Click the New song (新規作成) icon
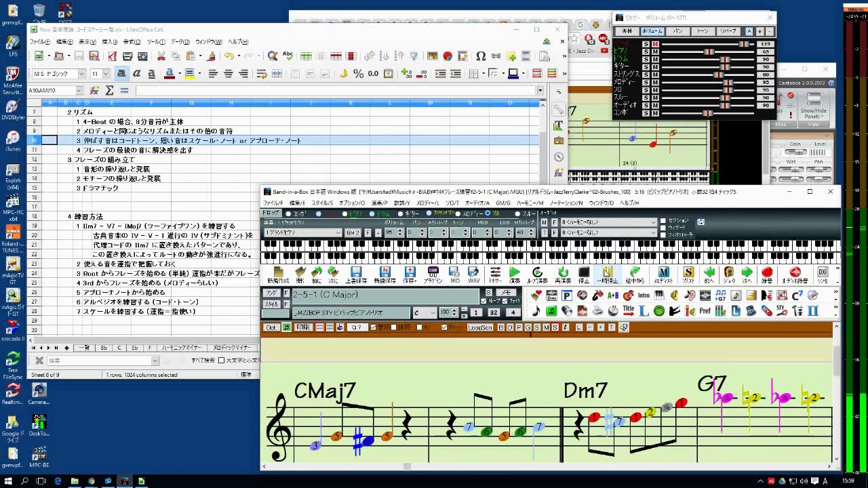This screenshot has width=868, height=488. (278, 274)
